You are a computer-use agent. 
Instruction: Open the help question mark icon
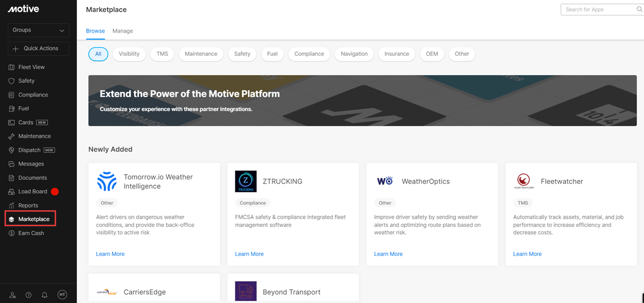[29, 295]
